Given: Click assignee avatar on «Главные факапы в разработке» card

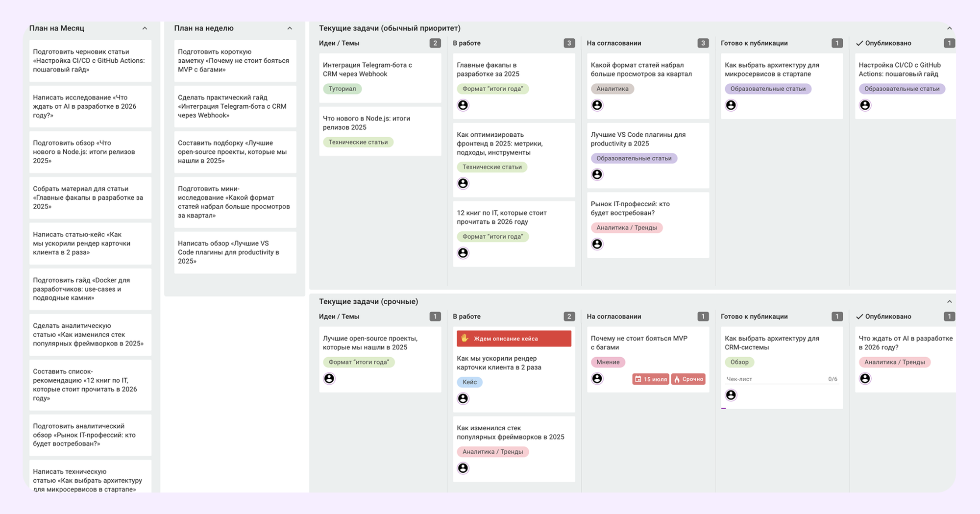Looking at the screenshot, I should [463, 105].
